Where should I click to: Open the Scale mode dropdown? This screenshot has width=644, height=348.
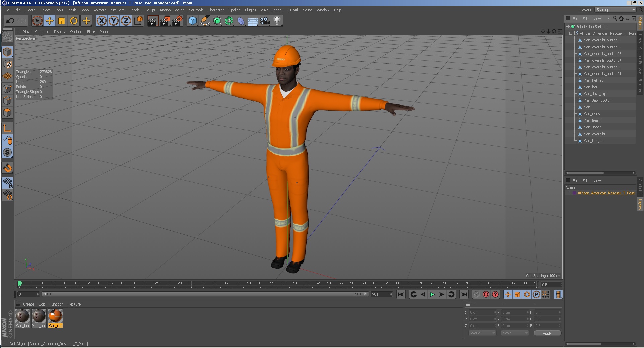(x=514, y=333)
